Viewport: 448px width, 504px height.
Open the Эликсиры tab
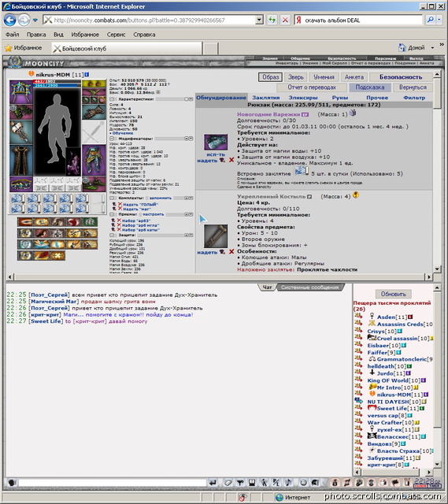pos(303,98)
